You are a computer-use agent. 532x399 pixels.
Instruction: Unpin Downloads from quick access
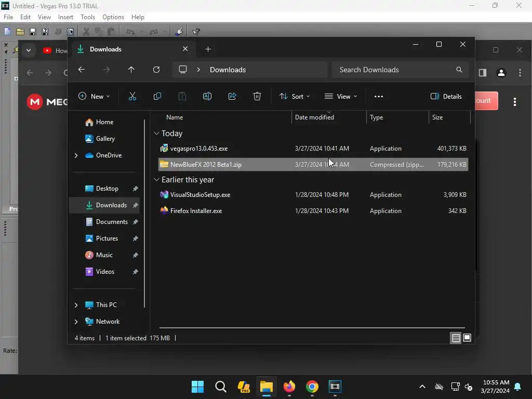click(x=136, y=205)
